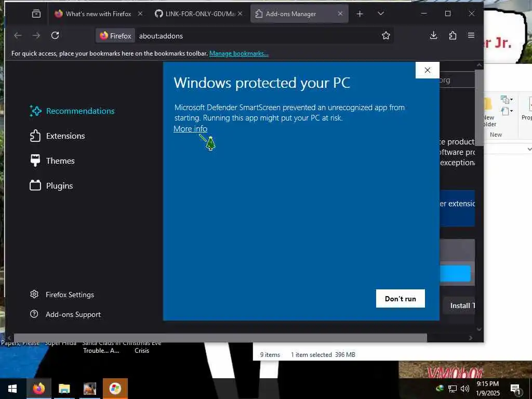Close the Add-ons Manager tab
532x399 pixels.
click(340, 14)
